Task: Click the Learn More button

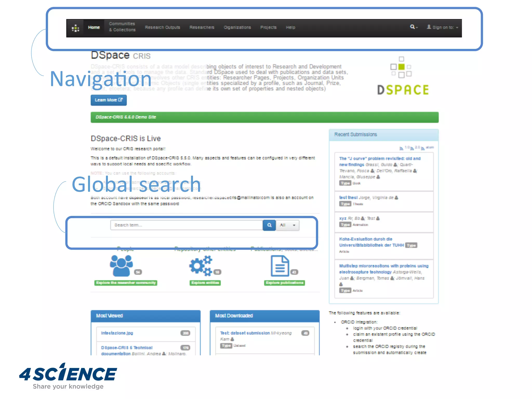Action: pyautogui.click(x=109, y=100)
